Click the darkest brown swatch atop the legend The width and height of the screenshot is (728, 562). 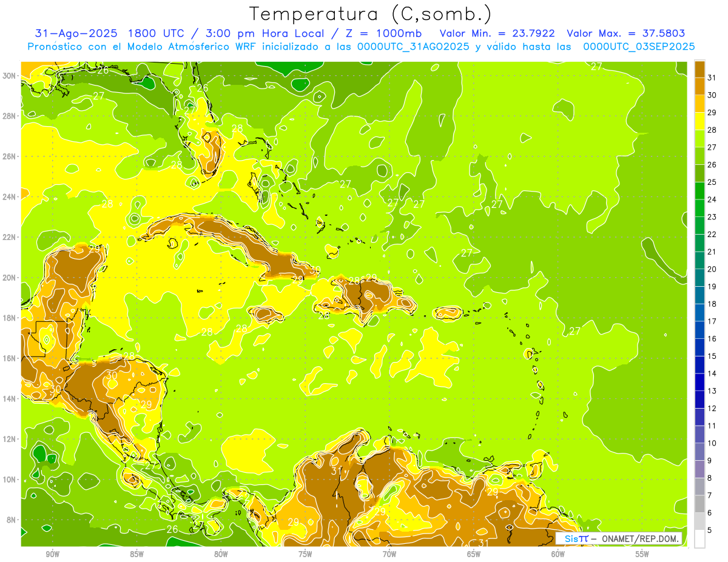point(699,69)
